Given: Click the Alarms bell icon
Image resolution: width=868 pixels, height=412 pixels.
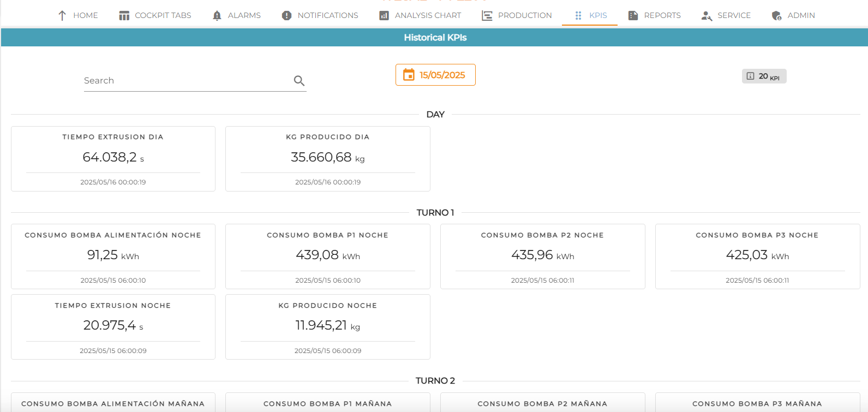Looking at the screenshot, I should [x=217, y=16].
